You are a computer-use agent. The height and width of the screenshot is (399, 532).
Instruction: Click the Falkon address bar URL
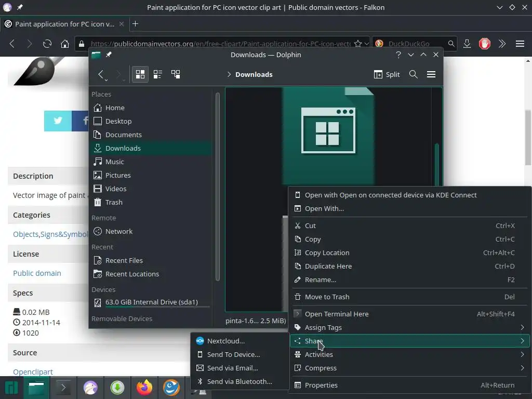point(220,44)
